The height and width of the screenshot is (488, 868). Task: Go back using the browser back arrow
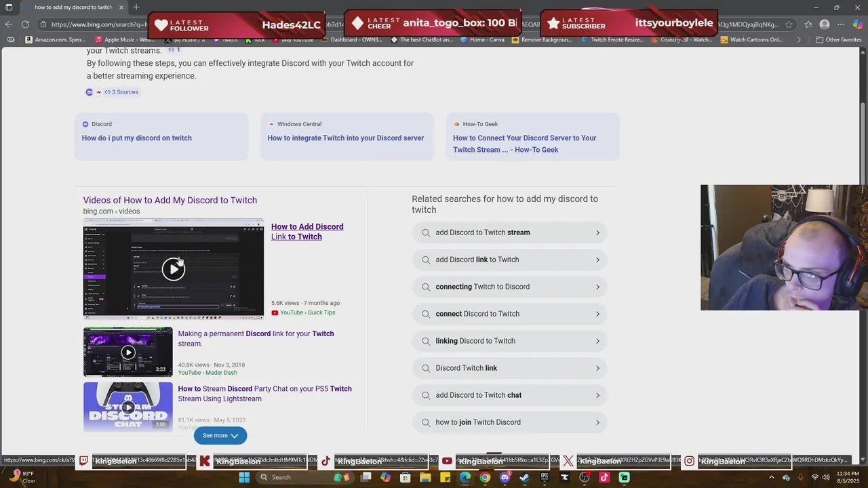9,24
